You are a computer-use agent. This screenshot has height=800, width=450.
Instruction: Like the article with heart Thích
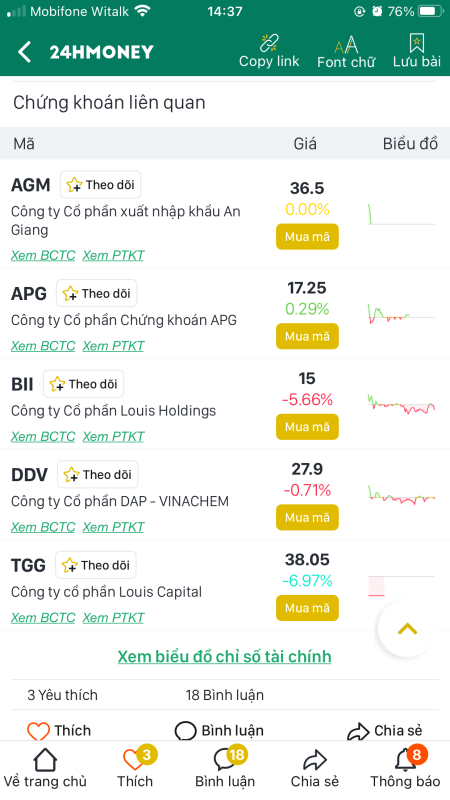[x=59, y=731]
